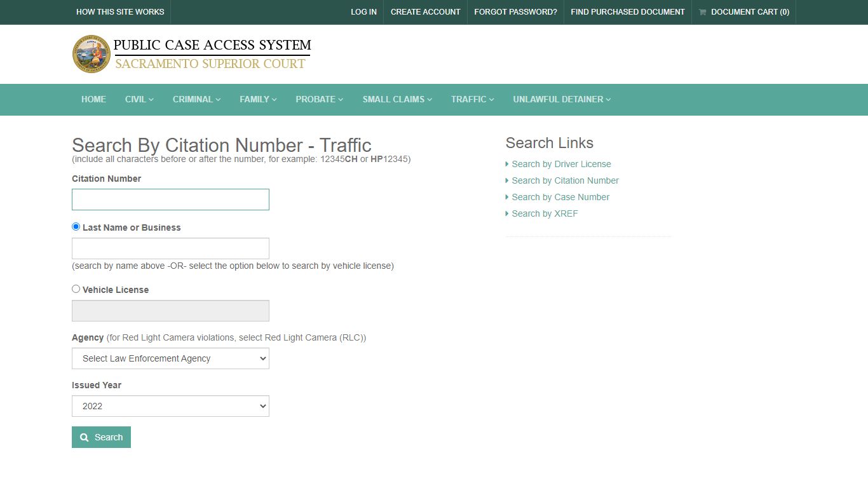Viewport: 868px width, 488px height.
Task: Go to Create Account page
Action: point(425,12)
